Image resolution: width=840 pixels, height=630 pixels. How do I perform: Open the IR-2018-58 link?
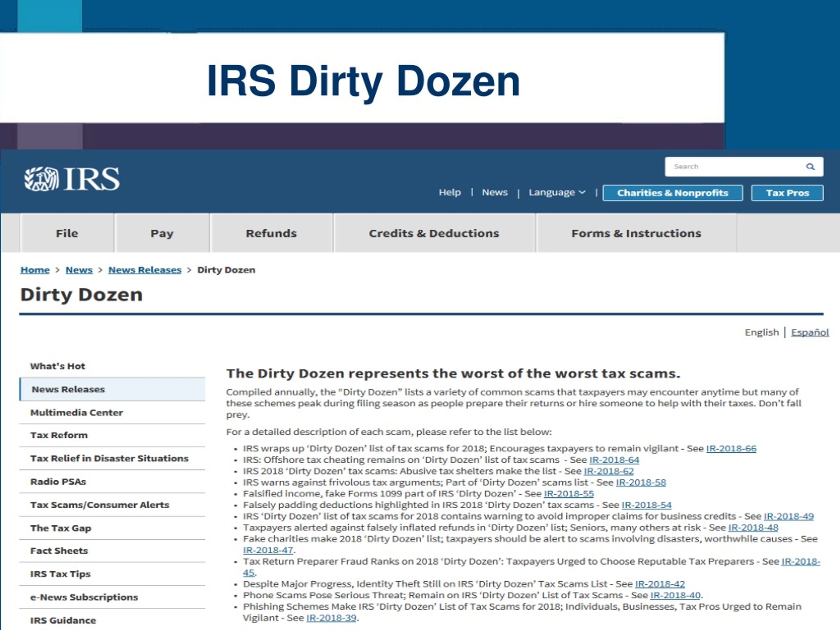click(x=641, y=483)
